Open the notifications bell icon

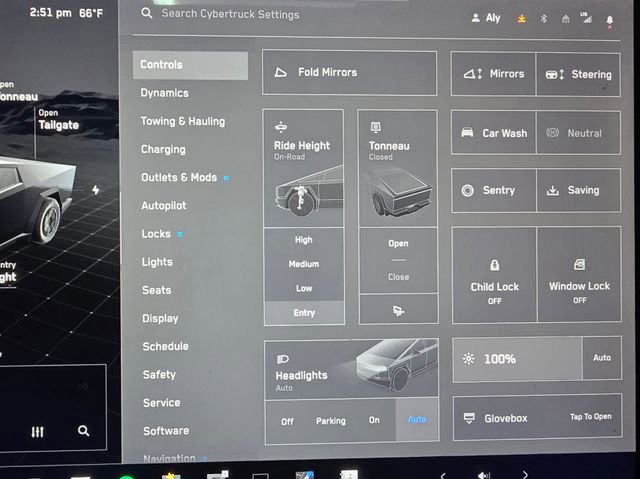(610, 20)
